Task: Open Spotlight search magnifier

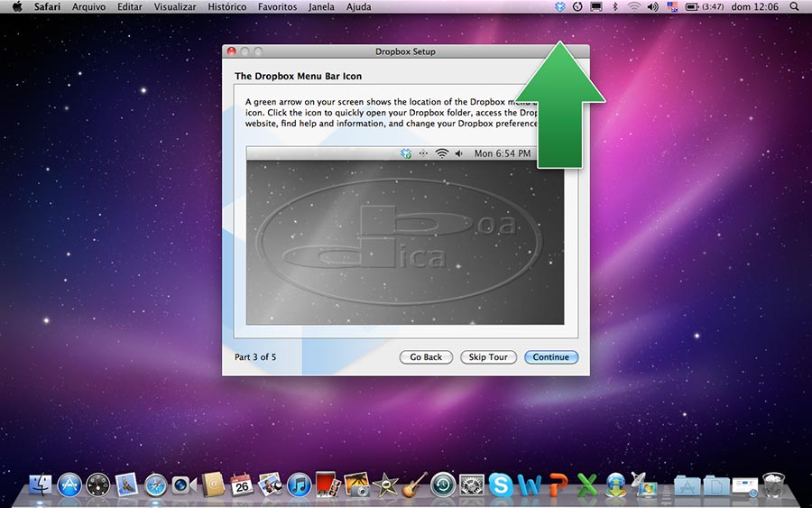Action: click(794, 6)
